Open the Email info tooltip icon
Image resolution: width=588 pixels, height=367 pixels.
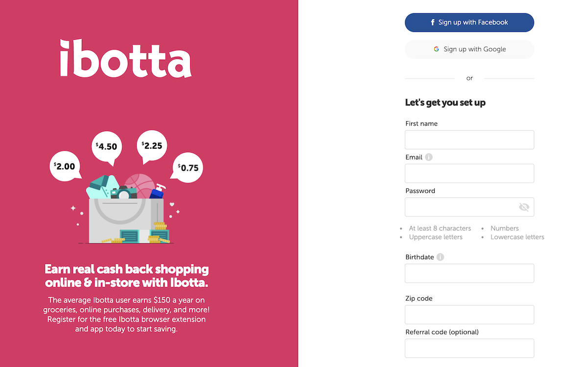pyautogui.click(x=428, y=157)
